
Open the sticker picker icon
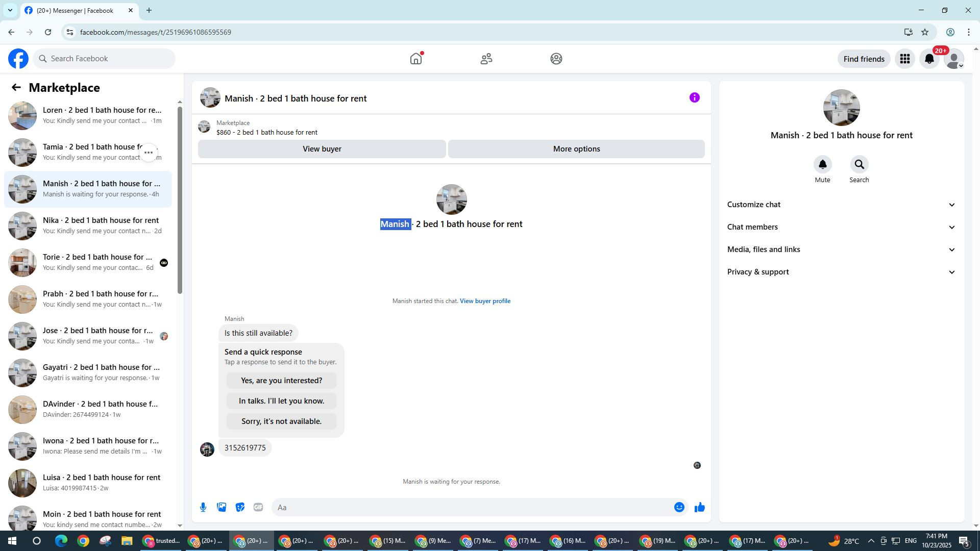click(240, 507)
